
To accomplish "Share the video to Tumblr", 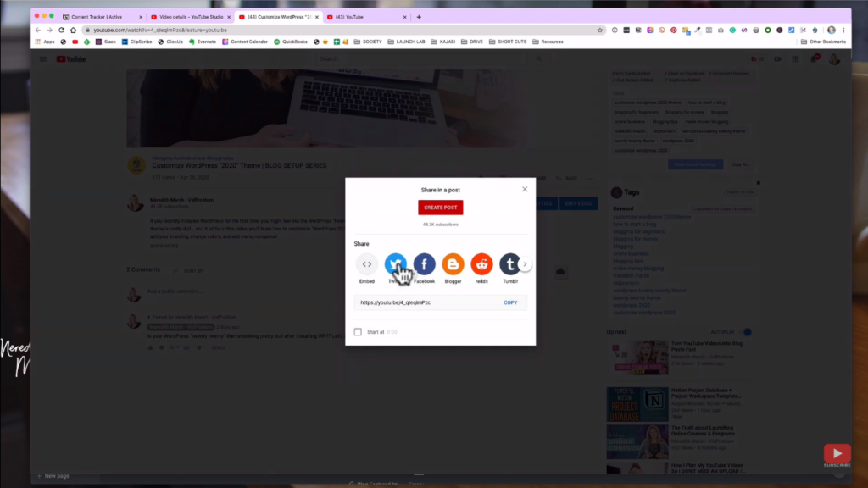I will [509, 264].
